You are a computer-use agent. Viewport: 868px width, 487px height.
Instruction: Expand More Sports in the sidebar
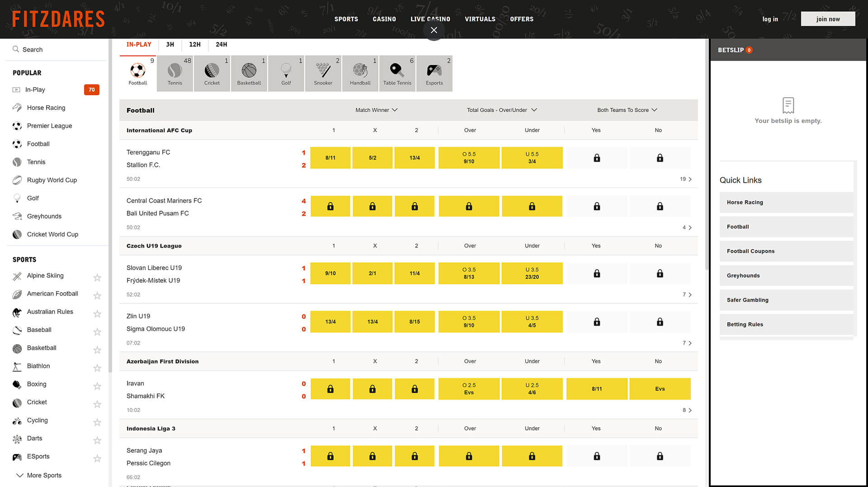pos(39,475)
